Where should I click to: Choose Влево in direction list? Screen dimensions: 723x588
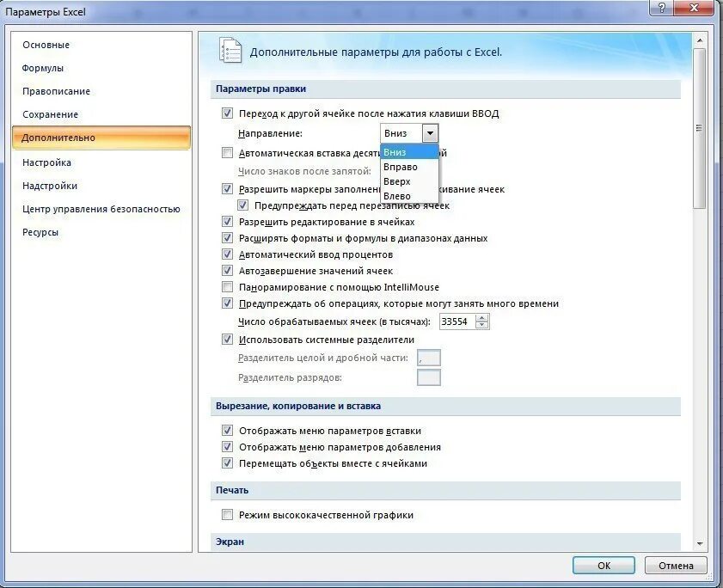409,196
